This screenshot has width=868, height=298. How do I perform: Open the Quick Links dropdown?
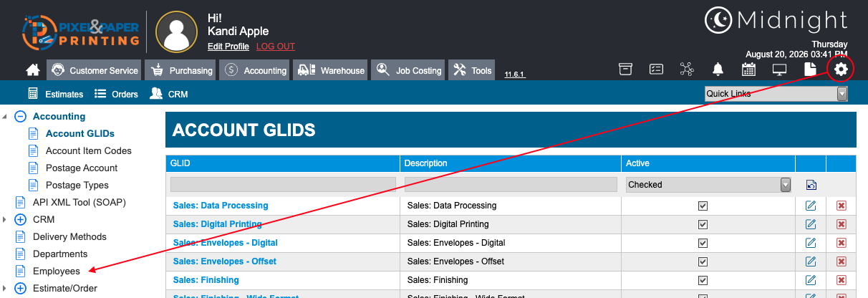[x=776, y=94]
